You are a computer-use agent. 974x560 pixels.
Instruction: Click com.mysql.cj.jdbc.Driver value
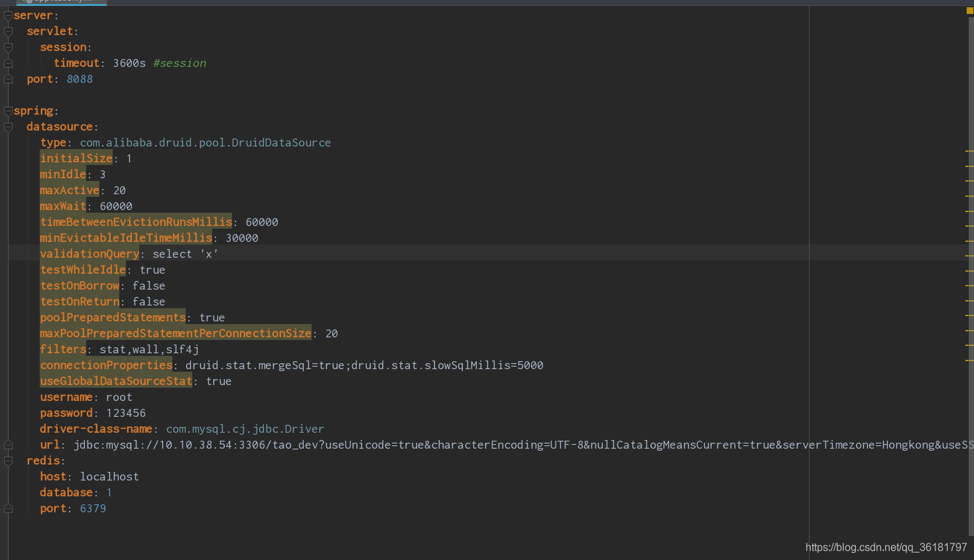245,429
